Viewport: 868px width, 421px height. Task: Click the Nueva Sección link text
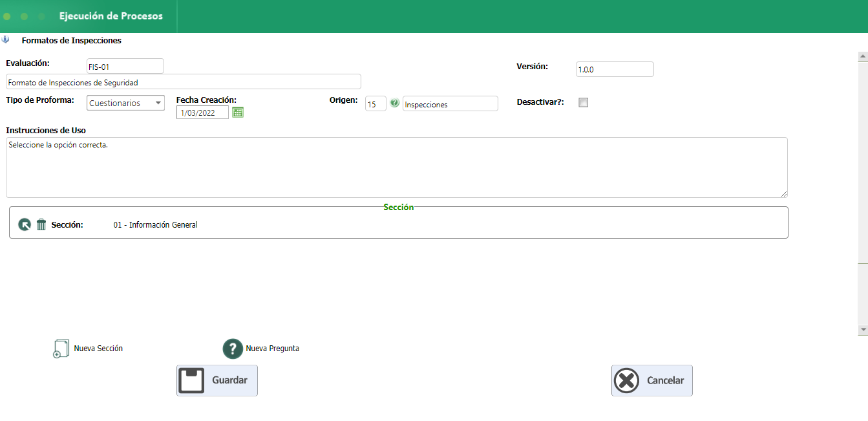coord(98,349)
